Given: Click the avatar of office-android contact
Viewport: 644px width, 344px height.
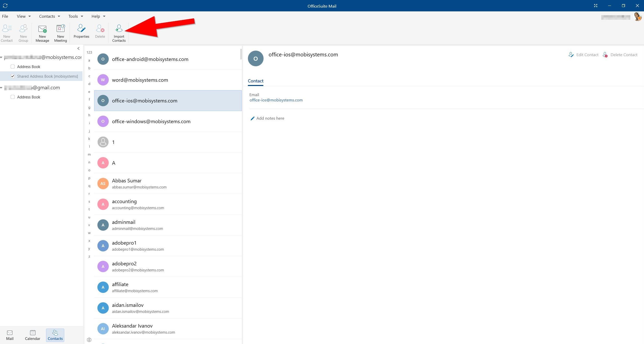Looking at the screenshot, I should pos(103,59).
